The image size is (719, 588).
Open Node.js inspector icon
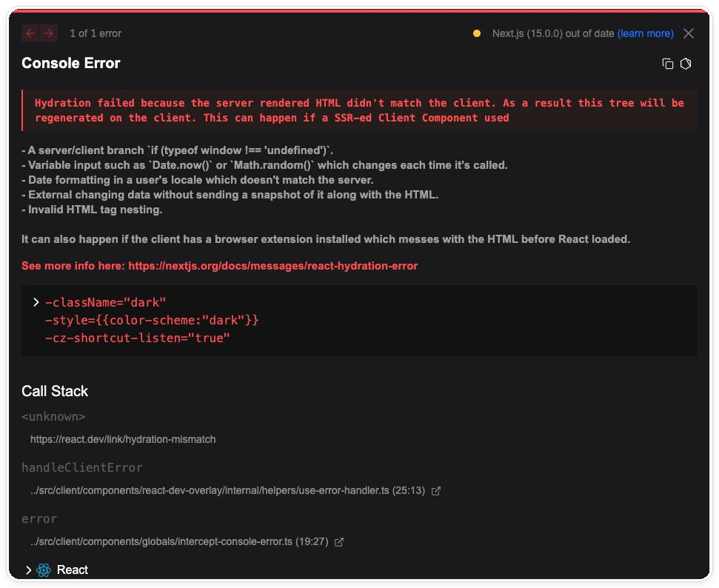click(686, 64)
